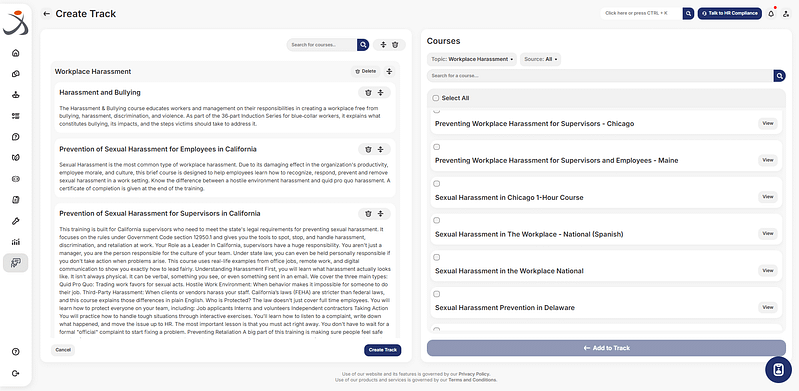
Task: Click the Create Track button
Action: coord(383,350)
